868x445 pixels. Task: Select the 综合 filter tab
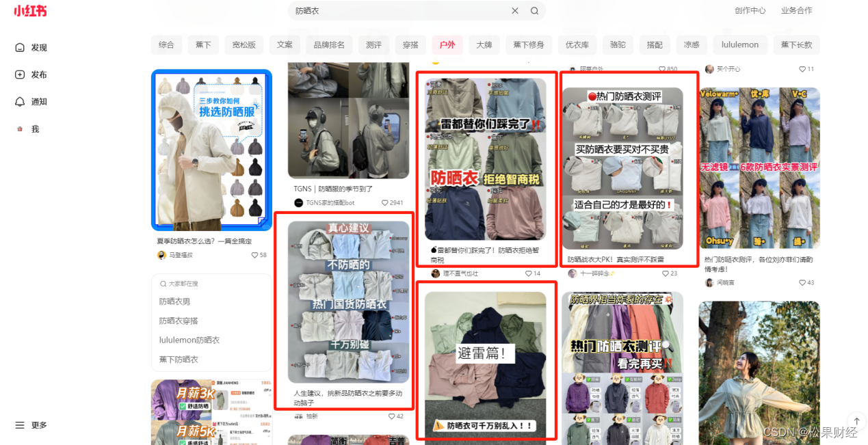pos(166,45)
